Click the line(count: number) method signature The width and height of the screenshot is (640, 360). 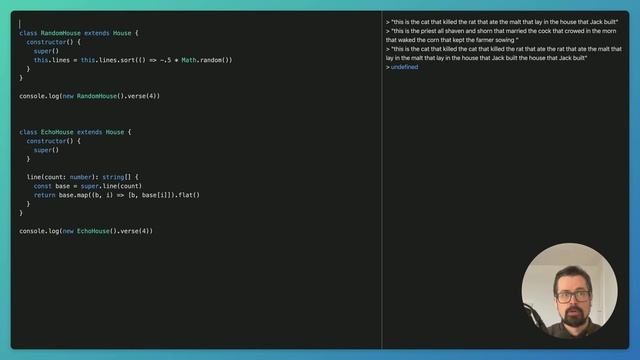(x=82, y=177)
